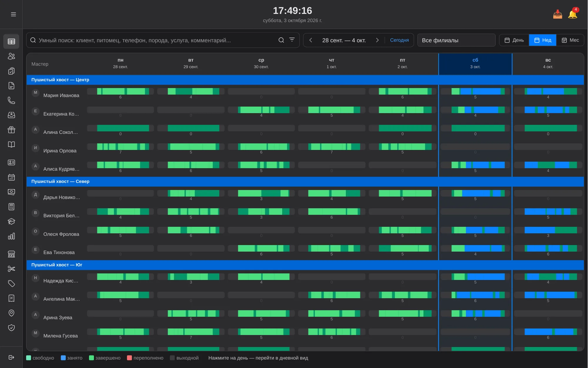Viewport: 588px width, 368px height.
Task: Select master Ирина Орлова
Action: (60, 151)
